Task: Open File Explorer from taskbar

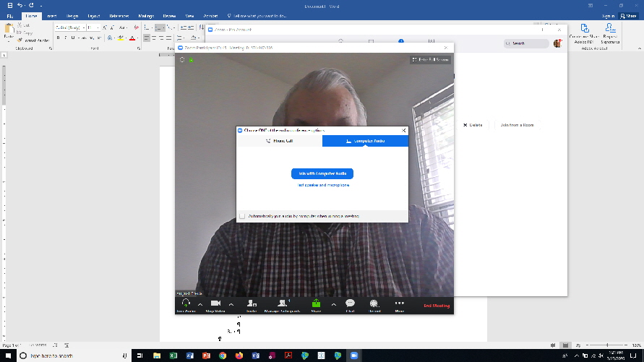Action: coord(157,355)
